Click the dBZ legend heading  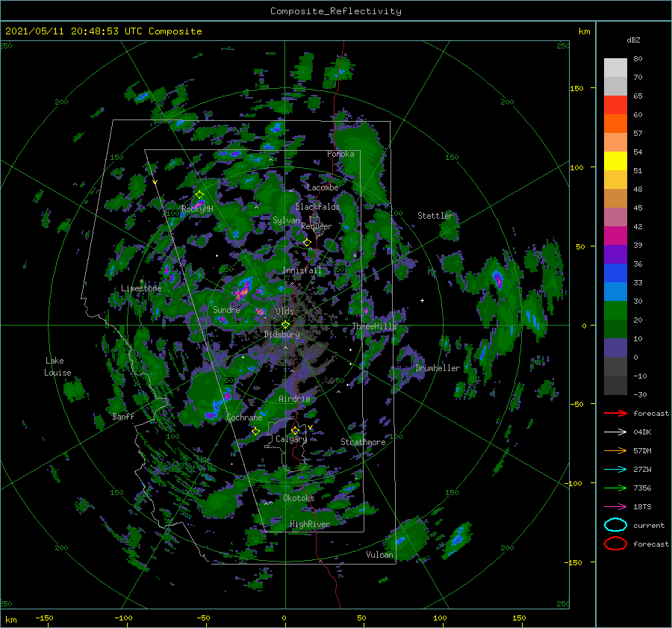[x=633, y=40]
